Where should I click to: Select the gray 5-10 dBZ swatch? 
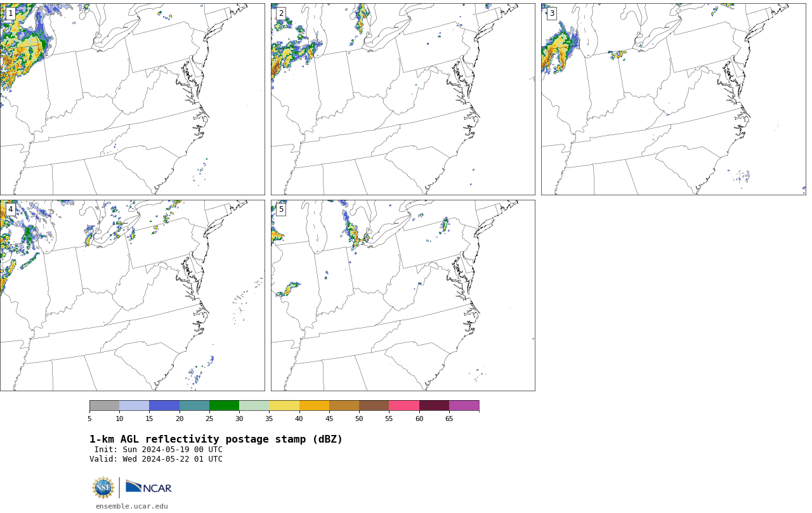pos(104,406)
